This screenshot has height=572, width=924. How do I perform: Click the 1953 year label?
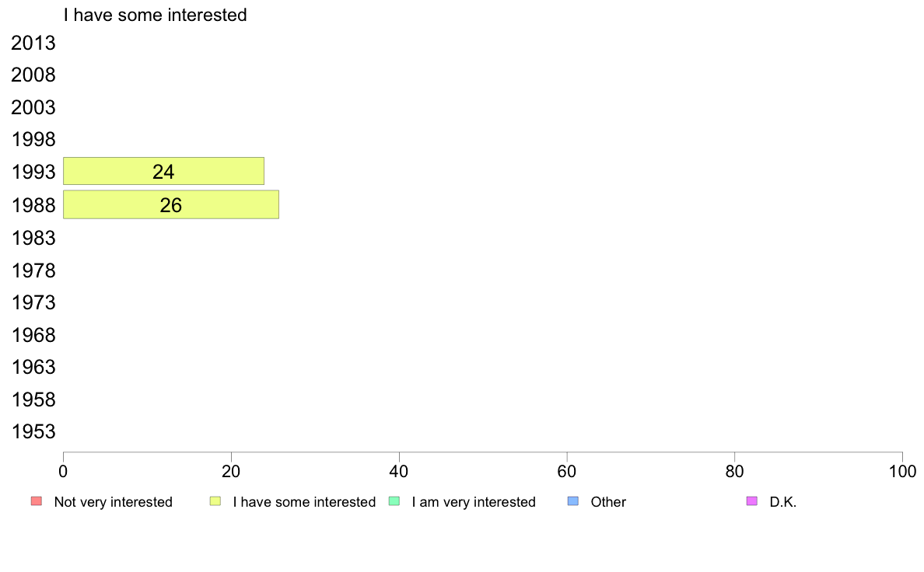click(33, 432)
